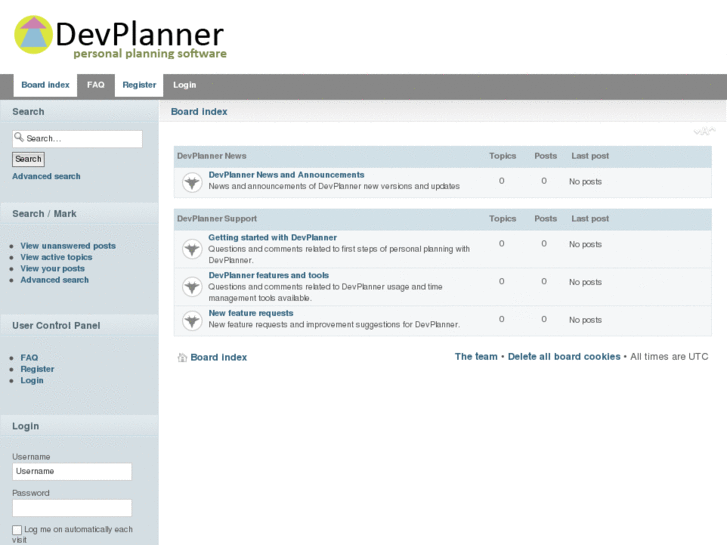Click home icon beside bottom Board index
This screenshot has width=727, height=545.
click(x=182, y=357)
